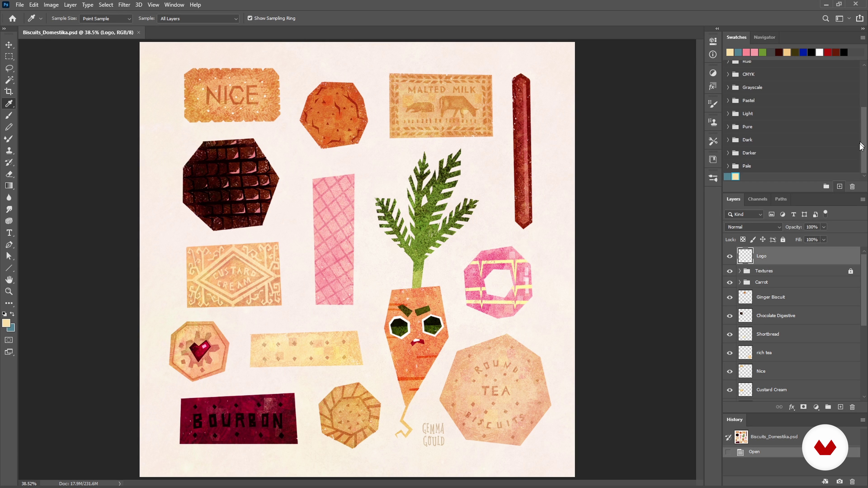Open the Opacity dropdown arrow
The height and width of the screenshot is (488, 868).
click(823, 227)
